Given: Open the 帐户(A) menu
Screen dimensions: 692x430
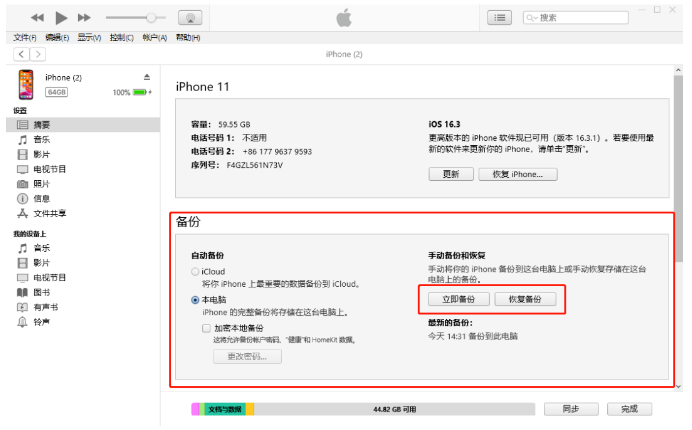Looking at the screenshot, I should 155,38.
